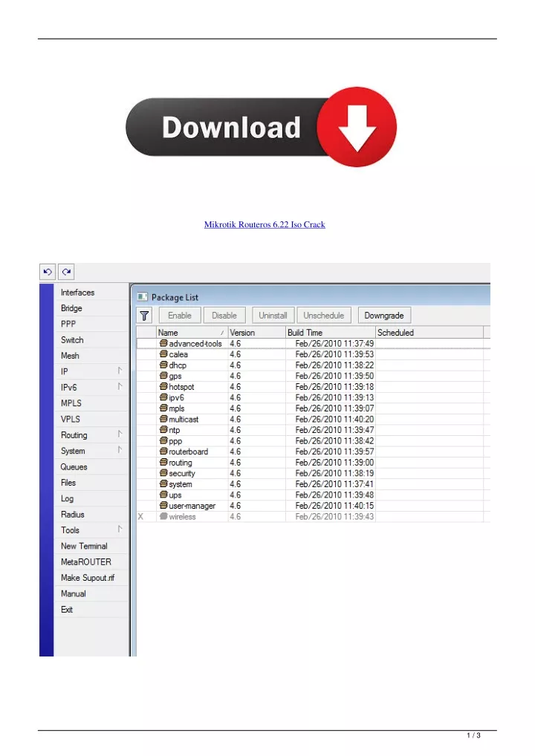Click the Uninstall button
Viewport: 535px width, 756px height.
coord(273,316)
